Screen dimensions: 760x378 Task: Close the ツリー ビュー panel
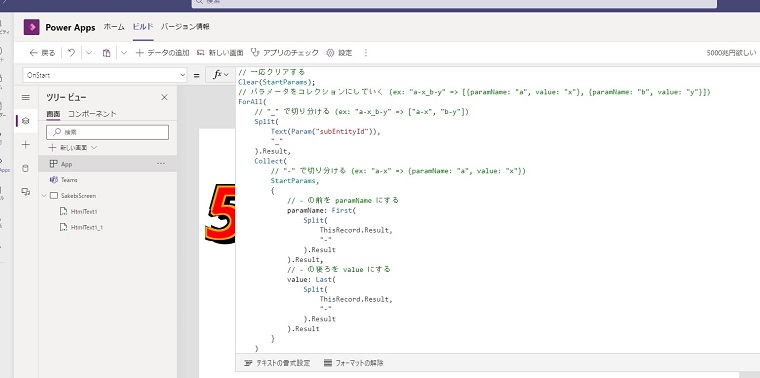pos(164,97)
